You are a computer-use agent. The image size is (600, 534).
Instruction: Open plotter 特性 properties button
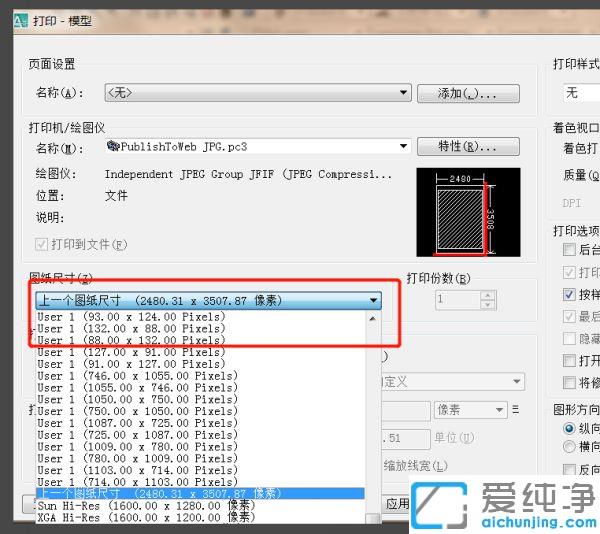click(x=479, y=147)
